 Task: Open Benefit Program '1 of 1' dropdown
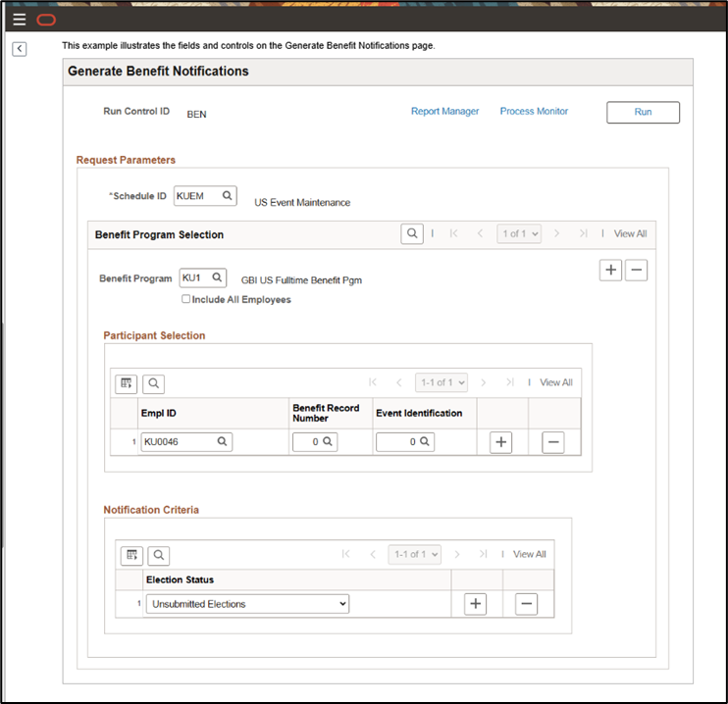[x=520, y=233]
